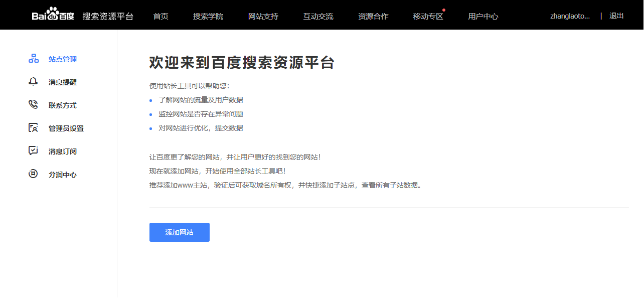Expand the 互动交流 navigation menu
The image size is (644, 298).
coord(318,16)
